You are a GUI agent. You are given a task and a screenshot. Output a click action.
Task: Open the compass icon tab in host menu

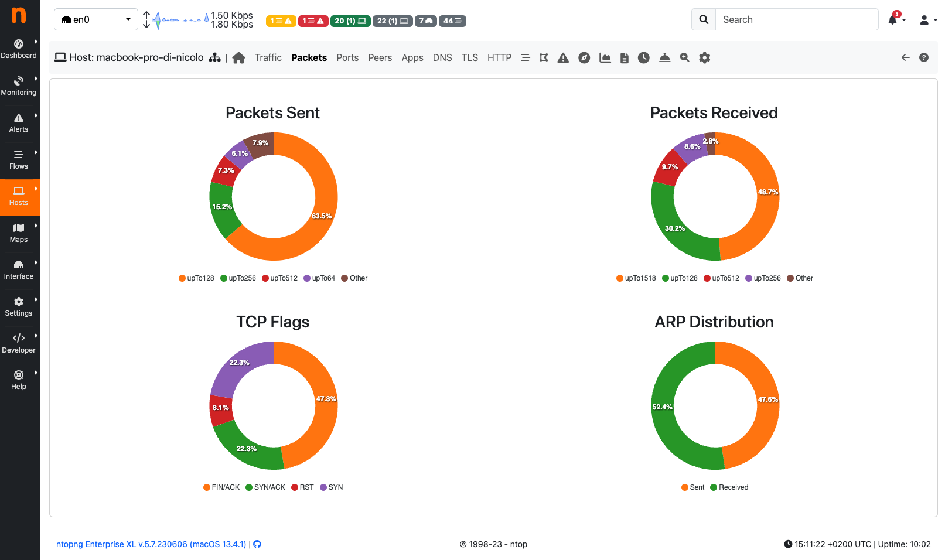pos(584,57)
